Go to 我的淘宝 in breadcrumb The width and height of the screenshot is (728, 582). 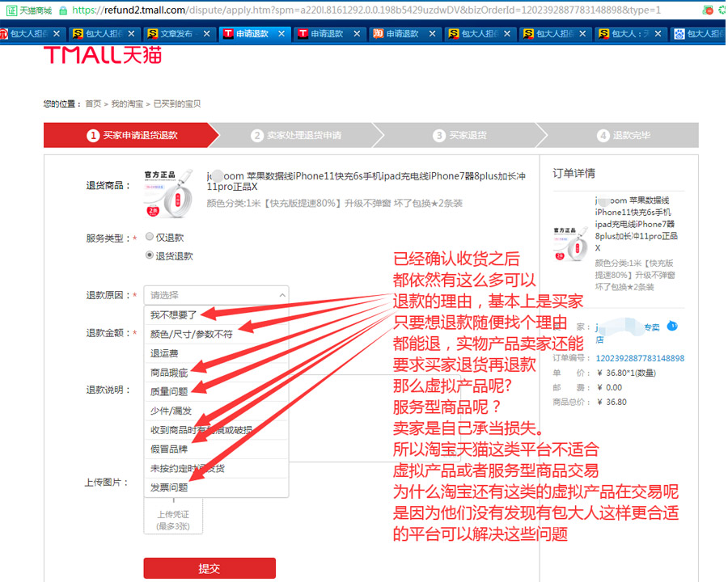click(127, 104)
